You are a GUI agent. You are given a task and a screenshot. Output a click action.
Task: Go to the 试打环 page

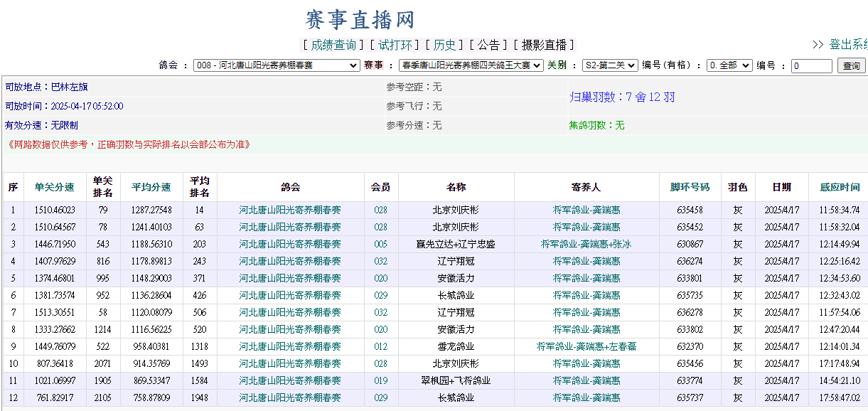pos(395,45)
